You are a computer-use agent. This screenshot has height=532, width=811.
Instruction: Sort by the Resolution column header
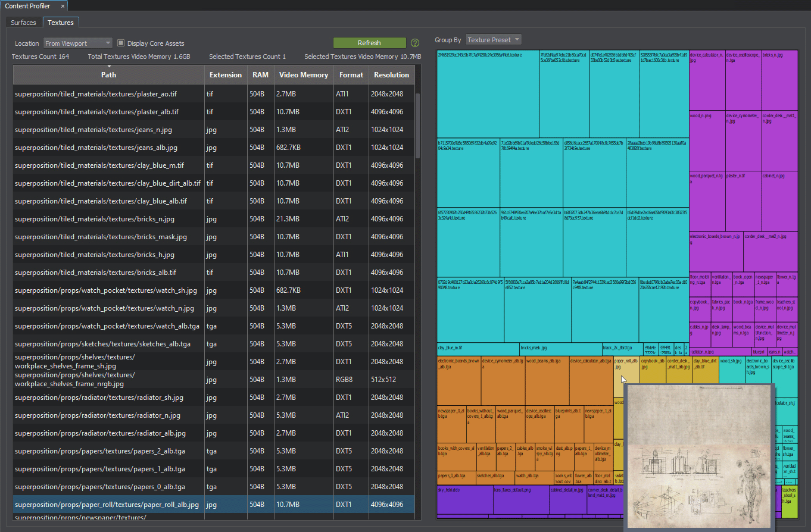391,75
